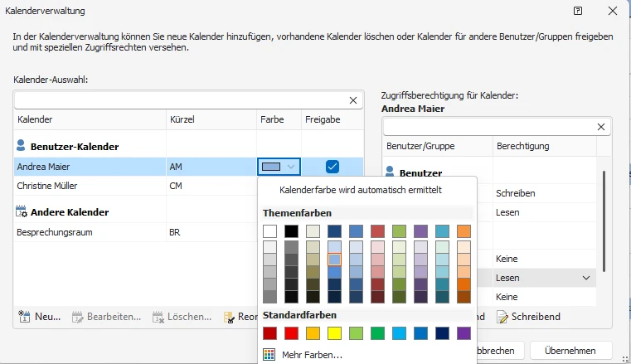Click the Schreiben permission cell

[x=544, y=193]
